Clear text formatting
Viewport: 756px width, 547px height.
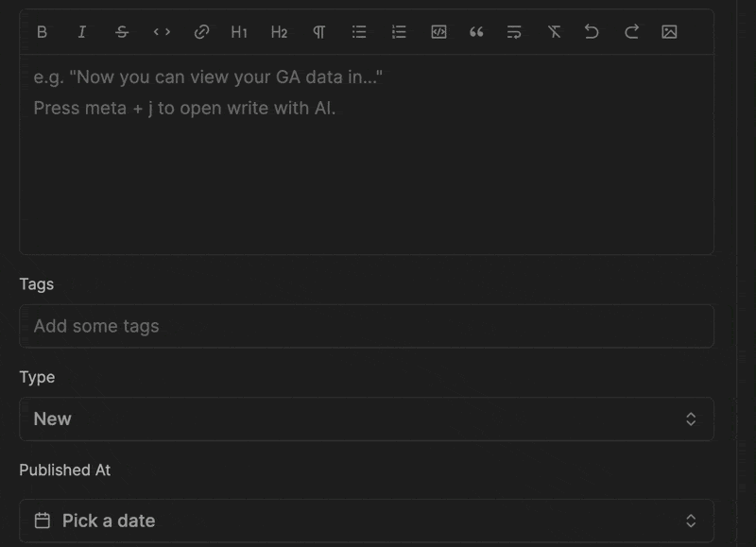click(x=555, y=32)
